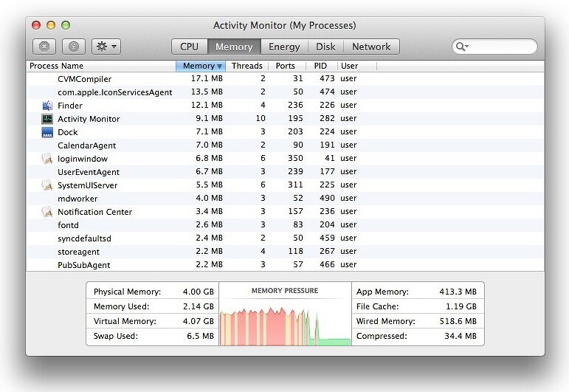Click the Quit Process toolbar button

[x=44, y=47]
